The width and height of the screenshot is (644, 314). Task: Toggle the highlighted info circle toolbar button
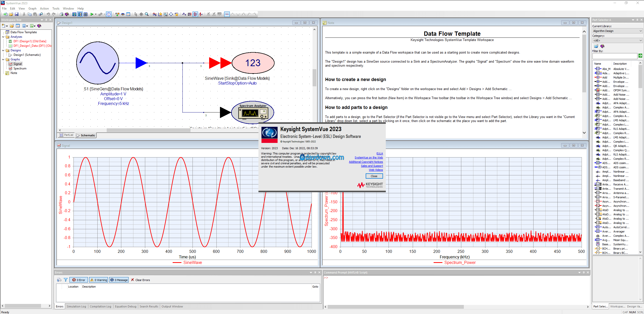pos(109,14)
